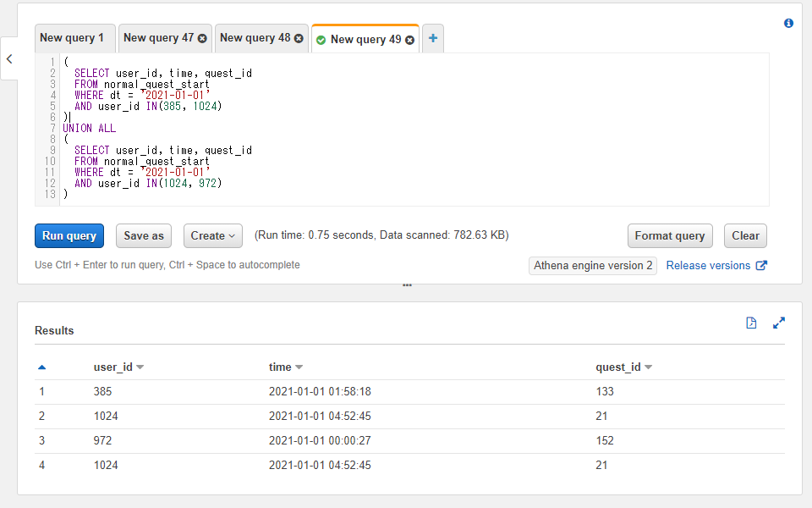This screenshot has width=812, height=508.
Task: Open the Create dropdown
Action: coord(213,236)
